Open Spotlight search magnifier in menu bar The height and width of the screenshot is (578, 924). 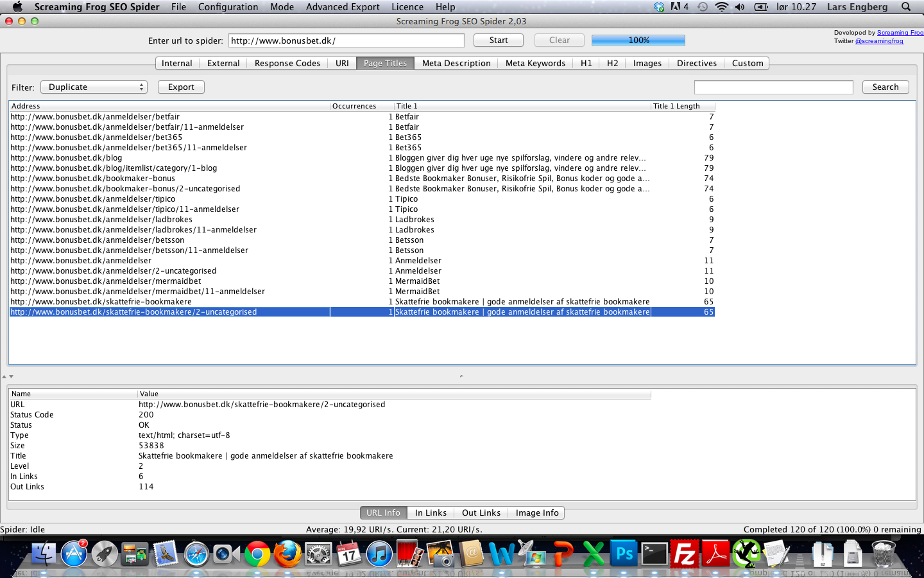point(906,7)
